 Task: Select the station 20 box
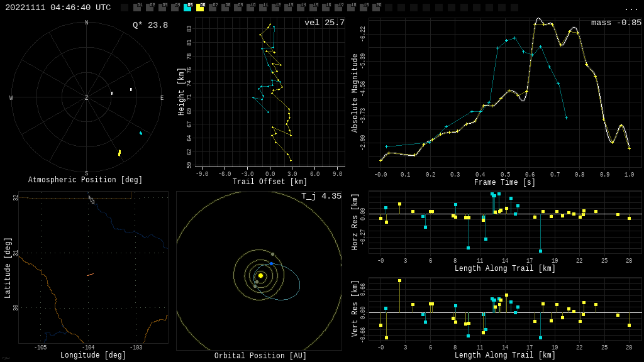pyautogui.click(x=376, y=8)
